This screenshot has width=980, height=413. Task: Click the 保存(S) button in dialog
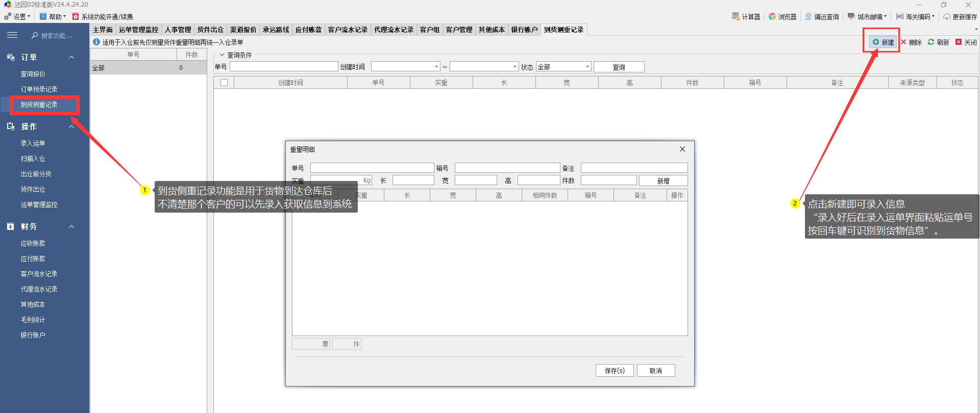click(x=615, y=371)
